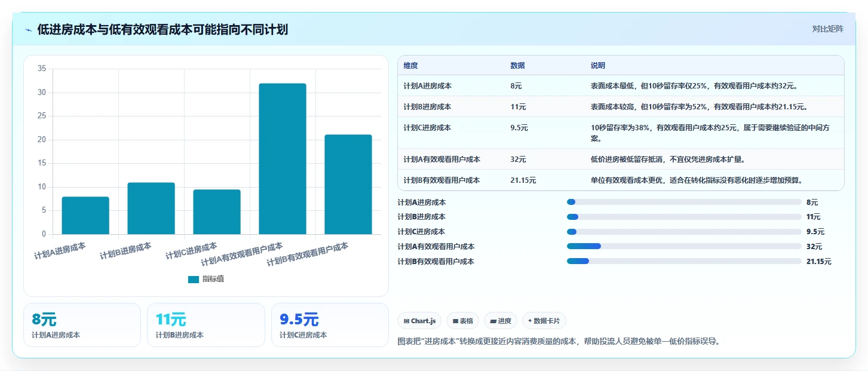The width and height of the screenshot is (868, 371).
Task: Click the 说明 table column header
Action: point(598,66)
